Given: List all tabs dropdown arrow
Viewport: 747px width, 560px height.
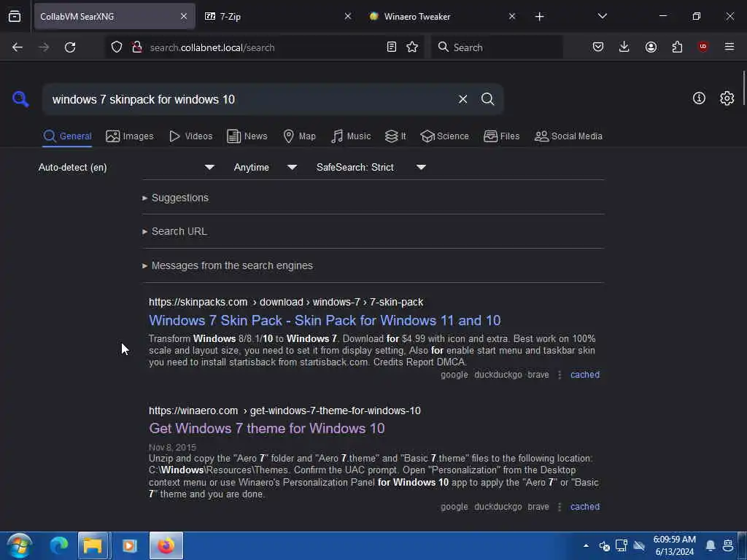Looking at the screenshot, I should [x=603, y=16].
